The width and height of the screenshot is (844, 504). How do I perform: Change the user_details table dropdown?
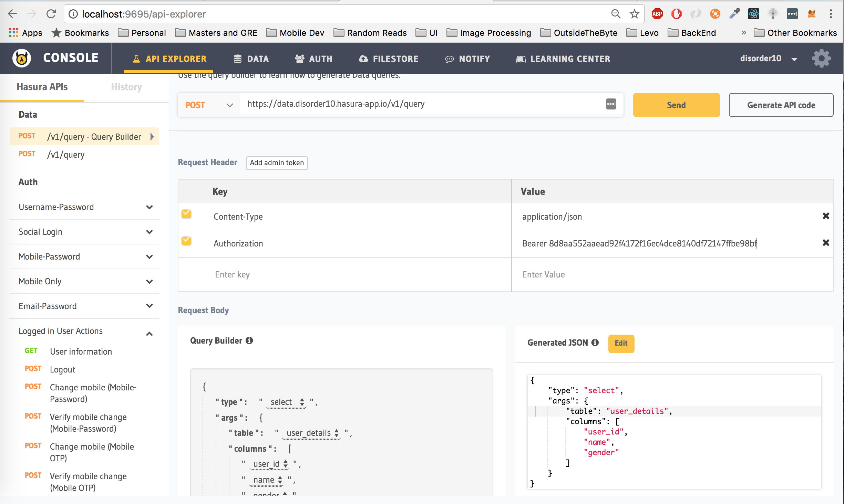312,433
